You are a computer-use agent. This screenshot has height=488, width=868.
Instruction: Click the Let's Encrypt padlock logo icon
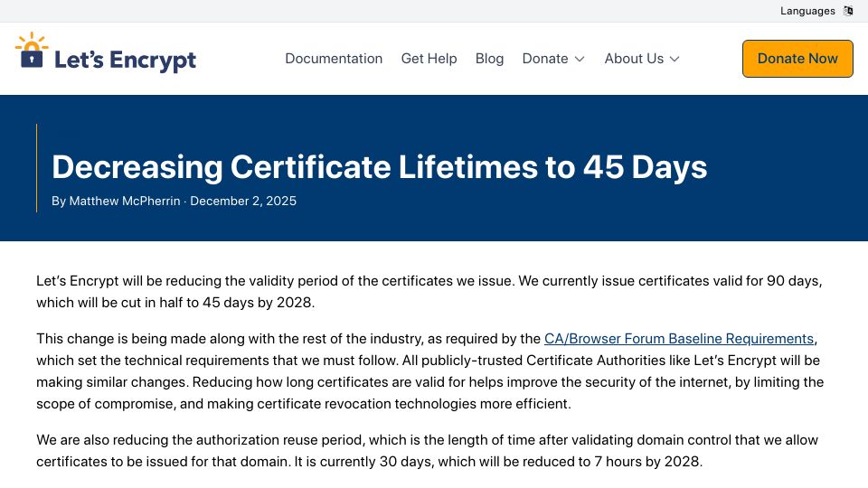32,51
